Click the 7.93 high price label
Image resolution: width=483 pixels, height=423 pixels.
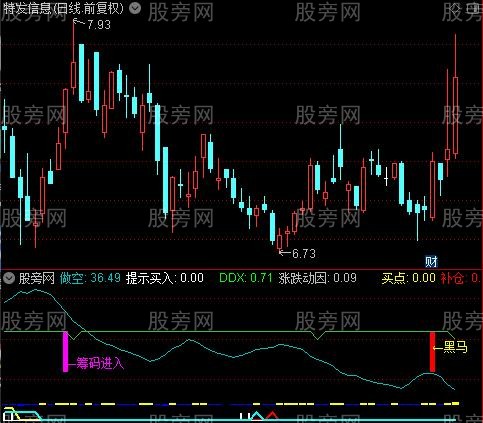(99, 25)
